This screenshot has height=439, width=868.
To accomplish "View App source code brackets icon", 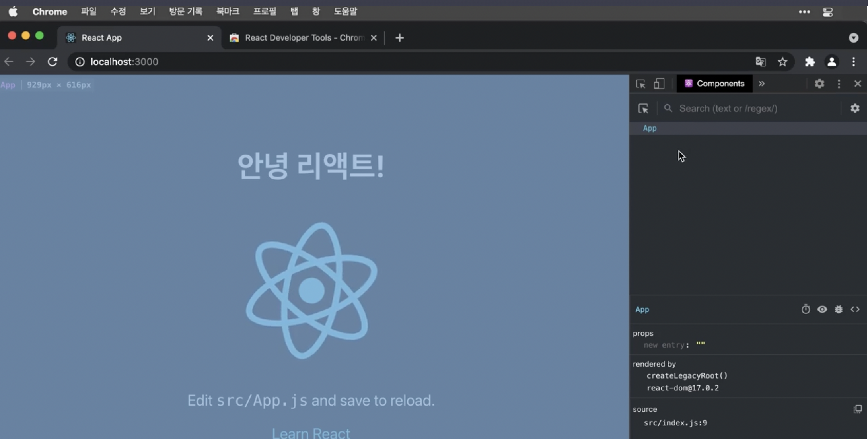I will click(855, 309).
